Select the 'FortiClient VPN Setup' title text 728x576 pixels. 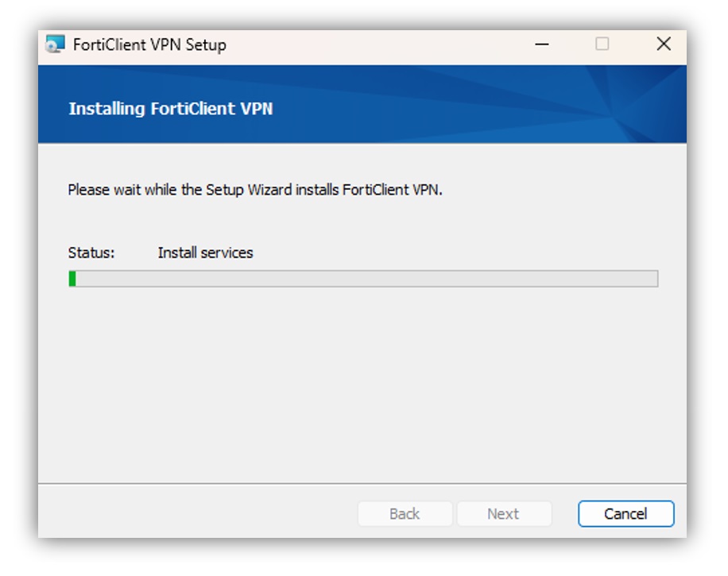pos(149,45)
